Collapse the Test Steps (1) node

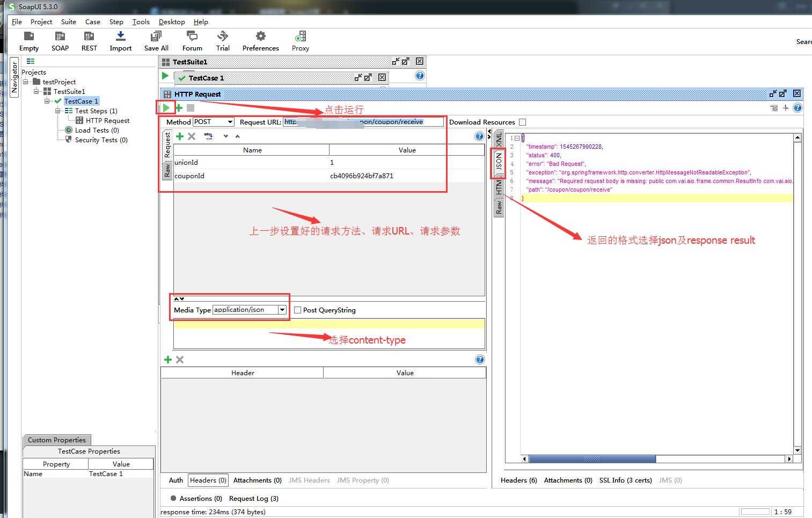pos(58,111)
